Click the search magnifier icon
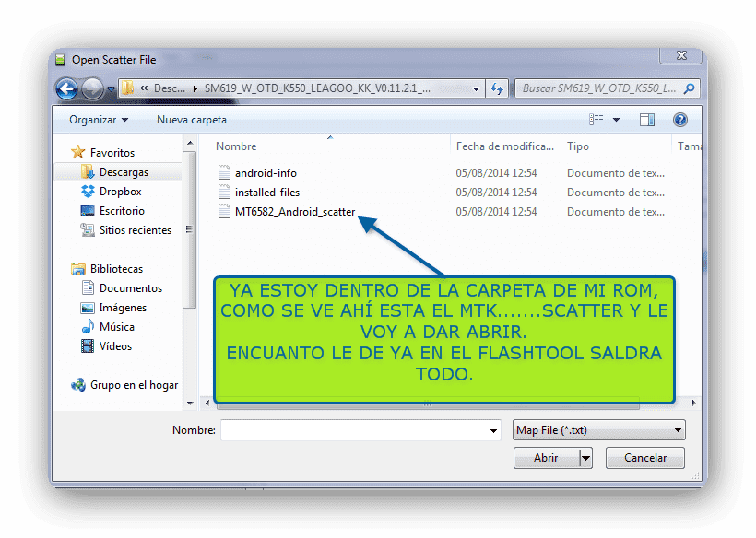This screenshot has height=538, width=756. tap(690, 88)
